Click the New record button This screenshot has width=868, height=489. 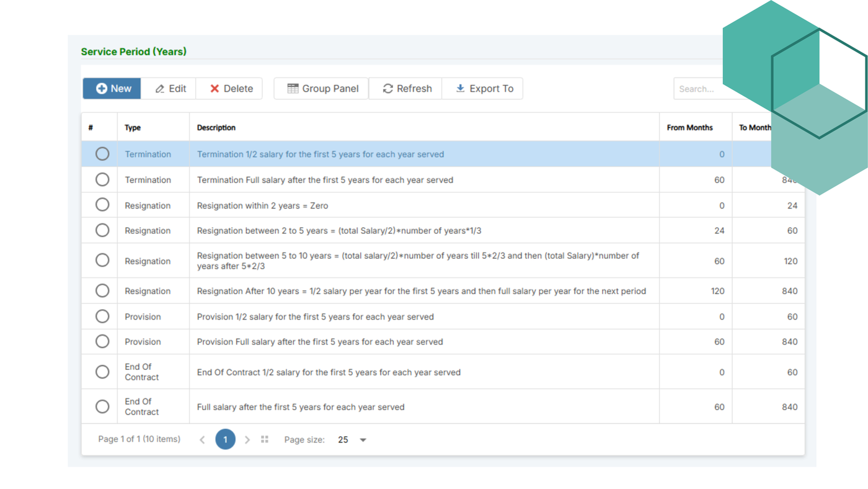pyautogui.click(x=112, y=89)
